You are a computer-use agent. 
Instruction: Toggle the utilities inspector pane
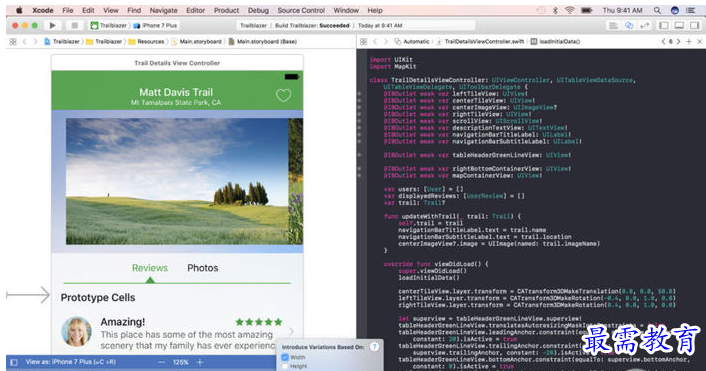[x=694, y=26]
